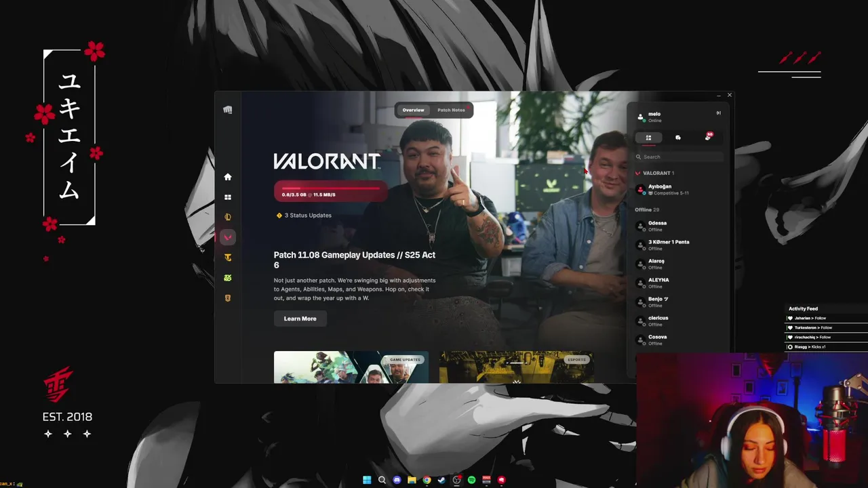Open the notifications tab with red badge

tap(708, 137)
